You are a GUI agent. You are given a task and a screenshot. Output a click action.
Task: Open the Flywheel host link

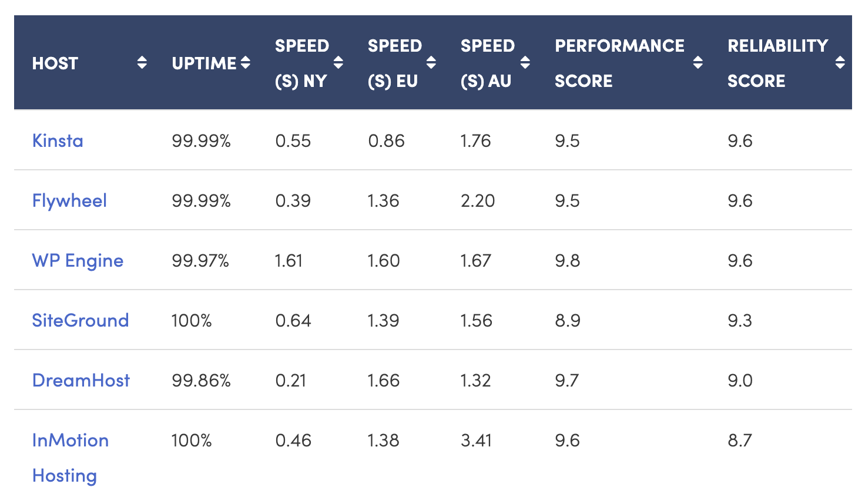tap(69, 200)
